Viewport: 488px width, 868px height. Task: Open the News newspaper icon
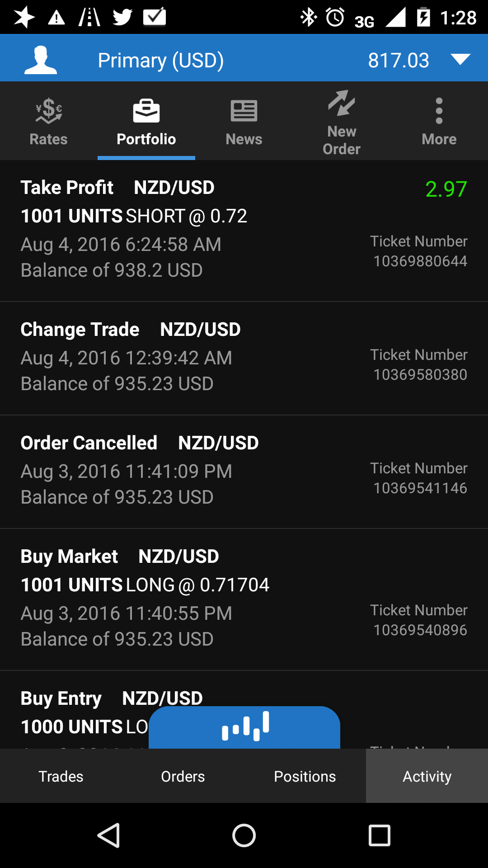click(244, 111)
